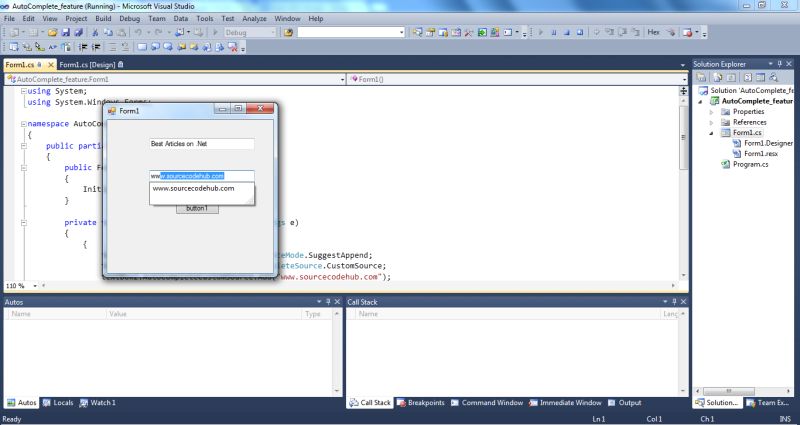This screenshot has height=425, width=800.
Task: Click Show All Files in Solution Explorer
Action: pyautogui.click(x=717, y=78)
